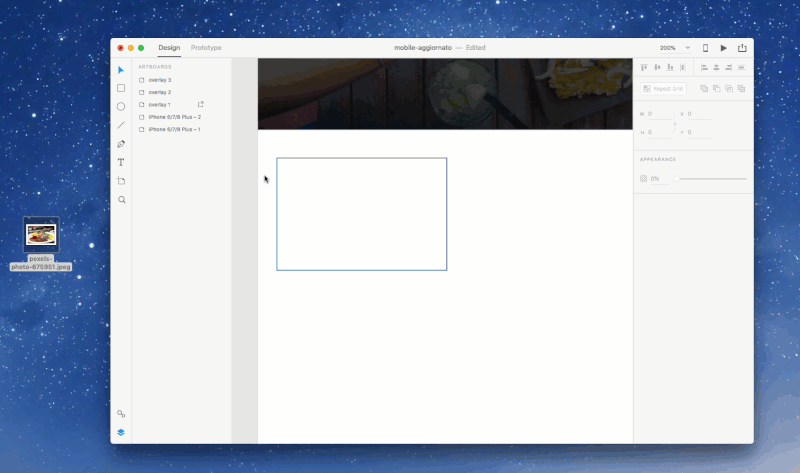Click the Zoom magnifier tool
The height and width of the screenshot is (473, 800).
(x=121, y=200)
